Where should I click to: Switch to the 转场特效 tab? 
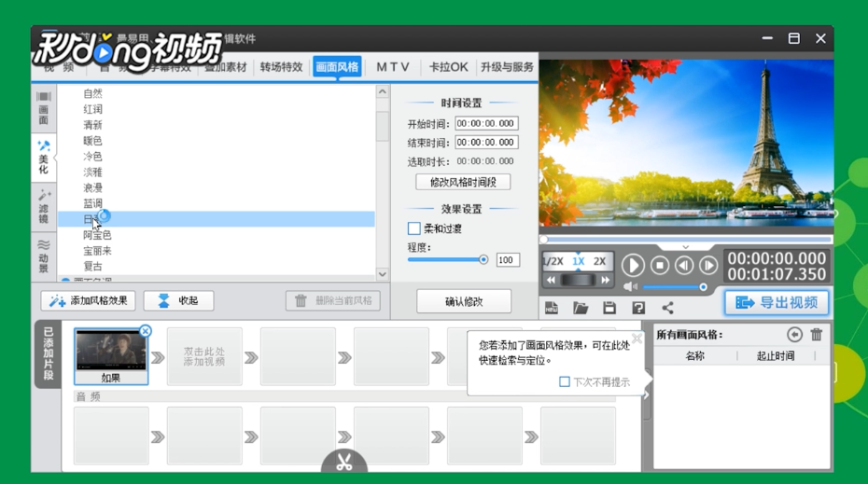(281, 67)
